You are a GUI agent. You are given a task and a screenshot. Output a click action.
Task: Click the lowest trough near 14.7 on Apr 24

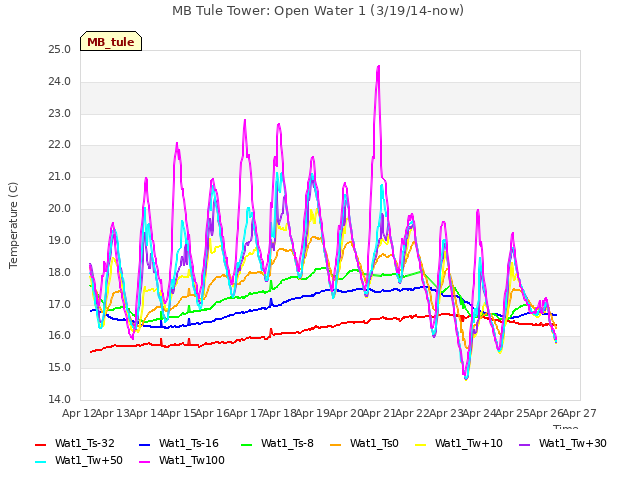(x=466, y=378)
